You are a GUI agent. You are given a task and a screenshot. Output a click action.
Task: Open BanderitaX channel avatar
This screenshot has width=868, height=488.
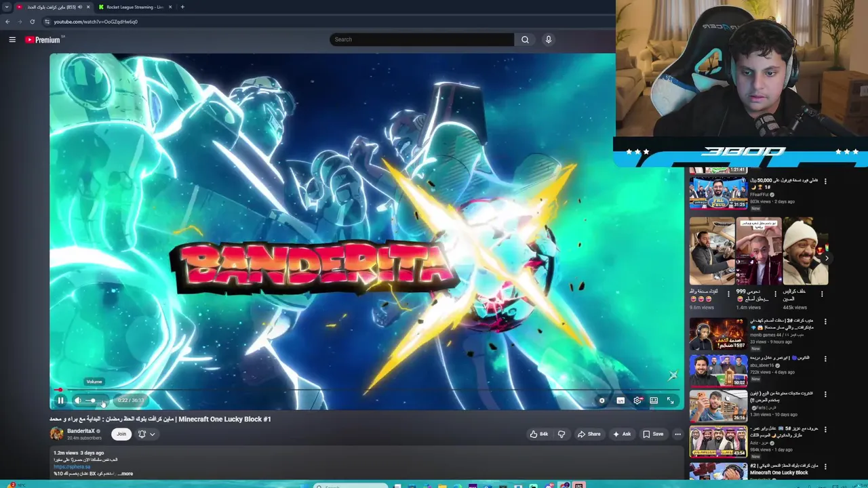coord(56,434)
